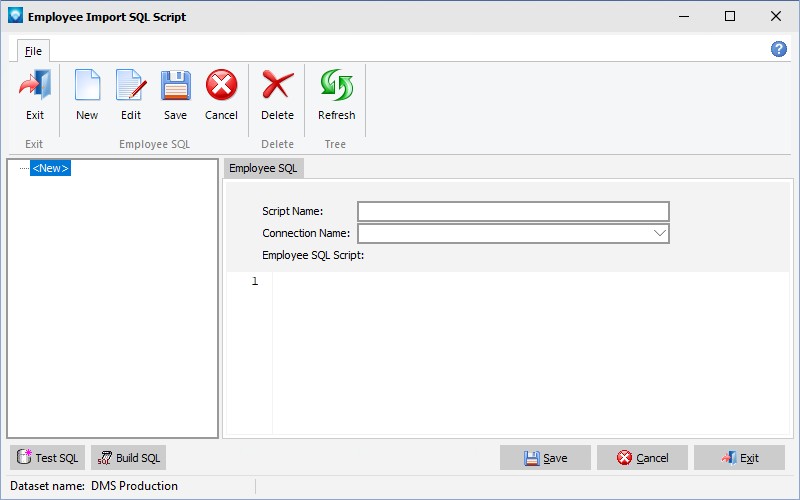Click the Edit pencil icon
800x500 pixels.
click(131, 85)
